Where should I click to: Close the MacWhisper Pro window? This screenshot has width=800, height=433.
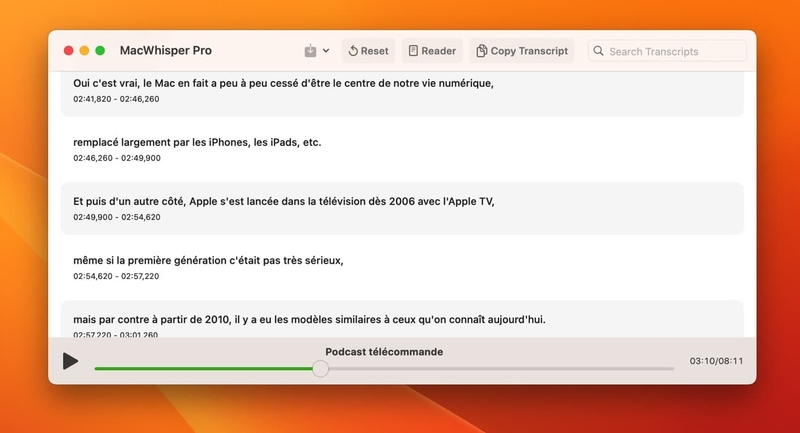point(68,50)
